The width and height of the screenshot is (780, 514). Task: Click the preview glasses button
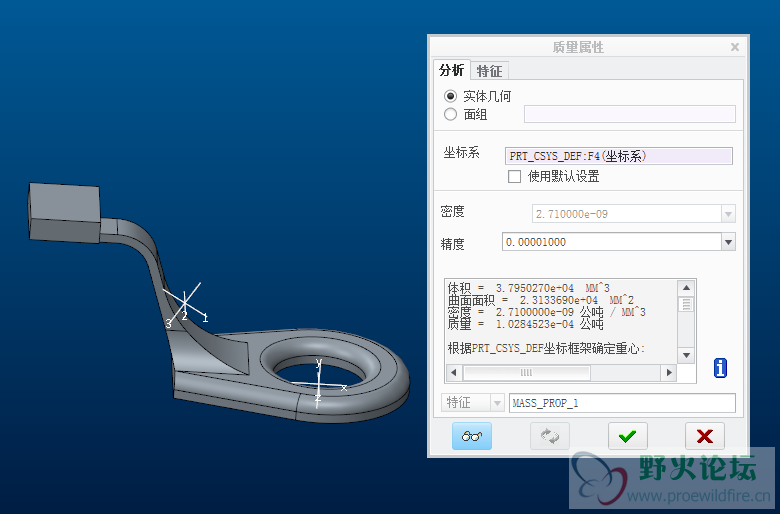[x=472, y=436]
